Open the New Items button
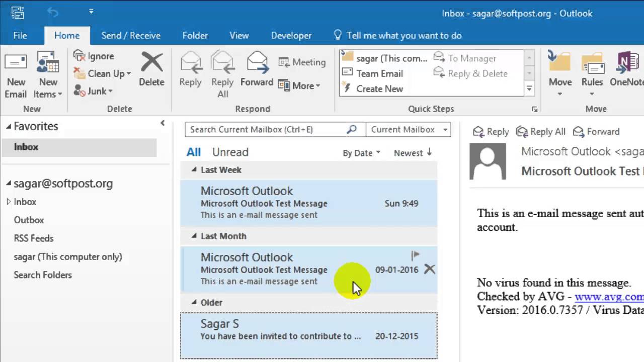The image size is (644, 362). pos(48,75)
